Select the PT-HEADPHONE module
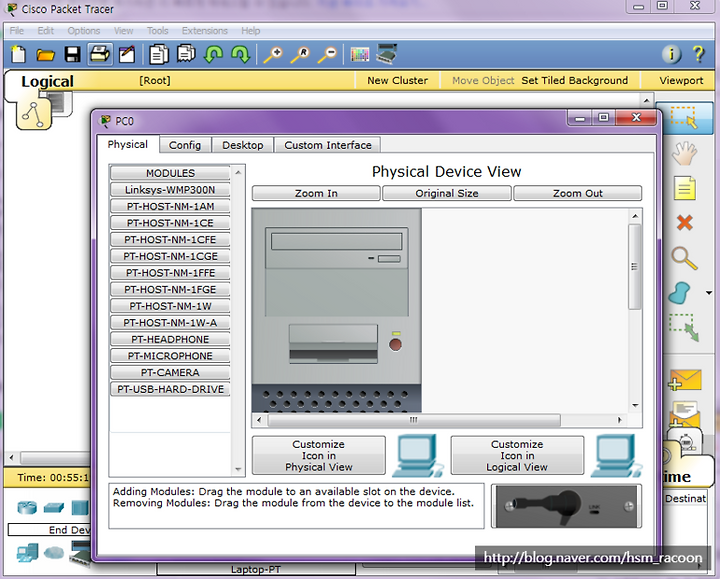This screenshot has height=579, width=720. (x=170, y=339)
